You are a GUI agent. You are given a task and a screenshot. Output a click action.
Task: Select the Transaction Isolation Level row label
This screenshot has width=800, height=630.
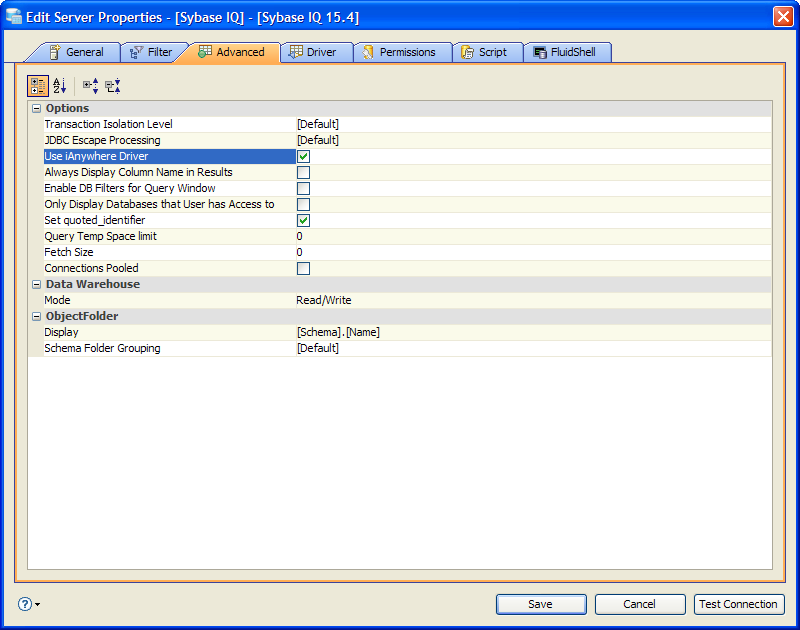[x=108, y=124]
